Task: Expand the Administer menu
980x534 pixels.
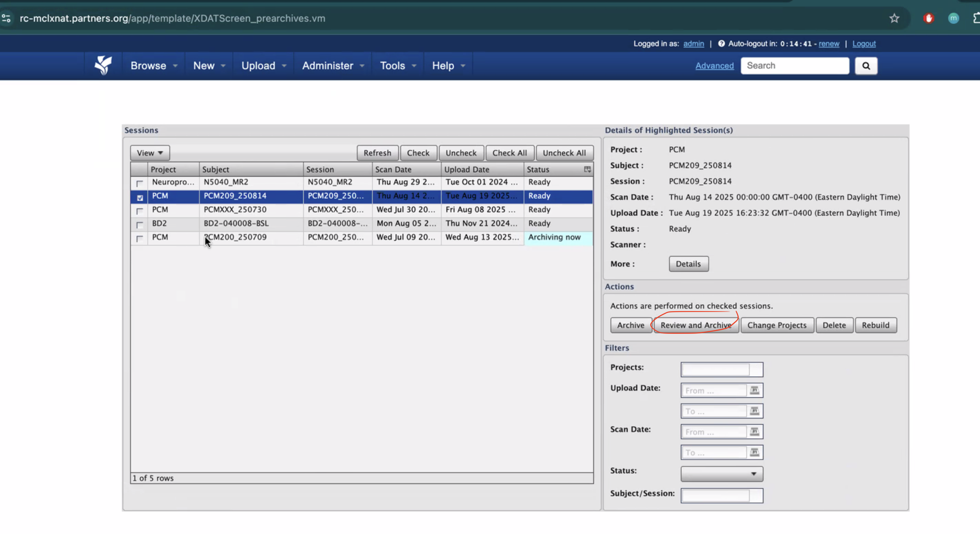Action: [x=333, y=66]
